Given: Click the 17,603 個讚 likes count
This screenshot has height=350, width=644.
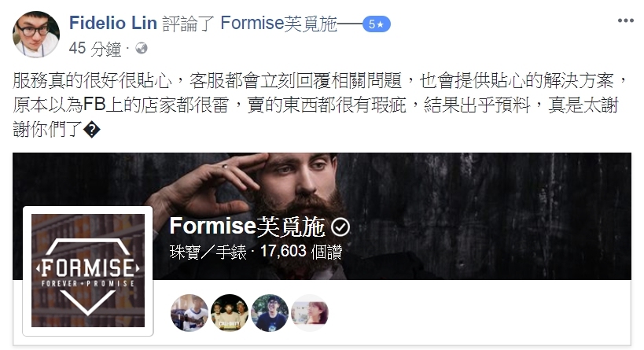Looking at the screenshot, I should click(301, 251).
